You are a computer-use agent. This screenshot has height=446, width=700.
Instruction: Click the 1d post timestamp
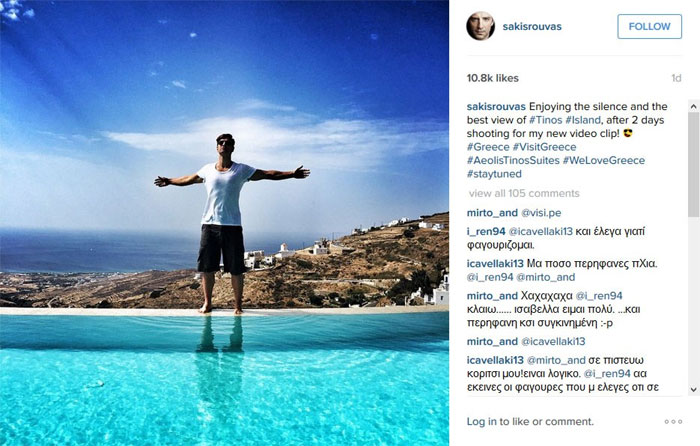(x=676, y=78)
